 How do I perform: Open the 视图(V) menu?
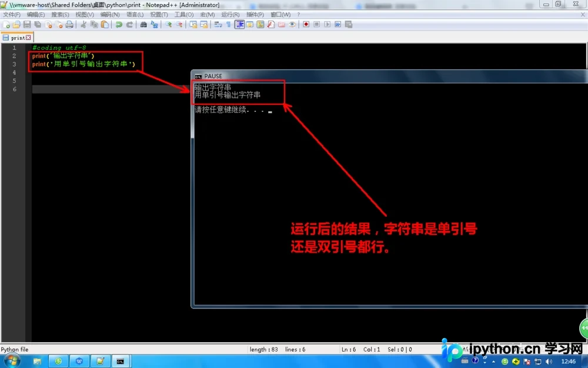[x=84, y=14]
